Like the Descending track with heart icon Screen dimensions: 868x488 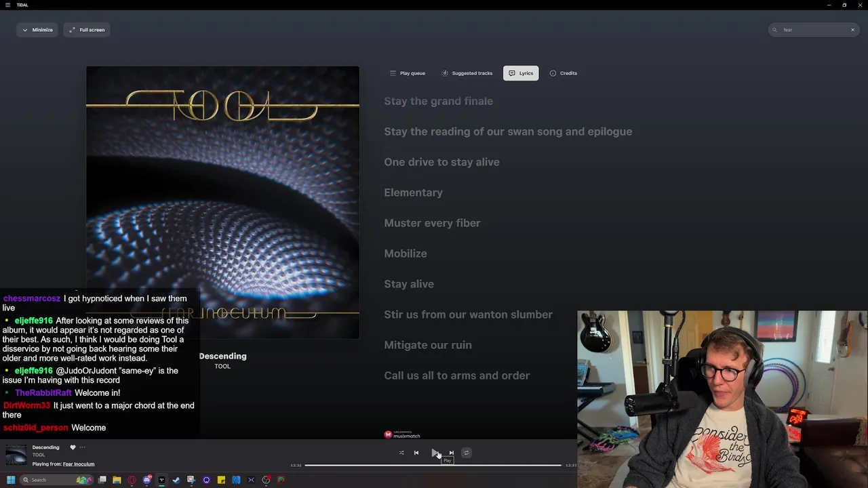click(73, 447)
